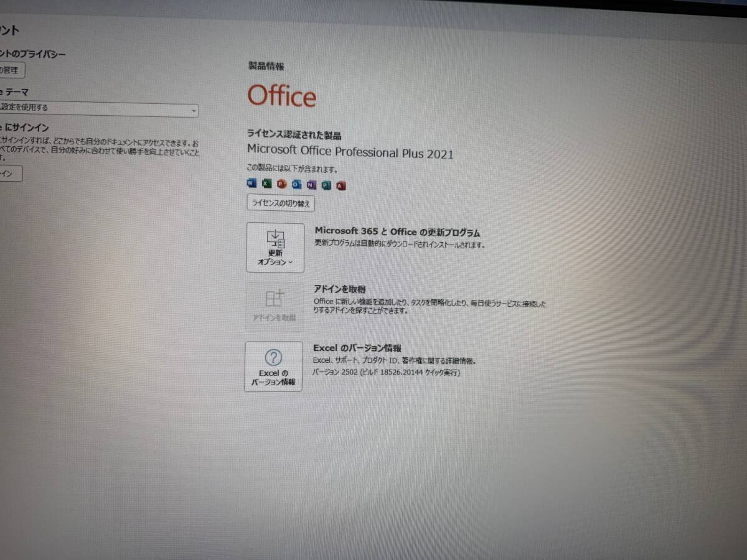Screen dimensions: 747x560
Task: Click the Access app icon
Action: coord(341,185)
